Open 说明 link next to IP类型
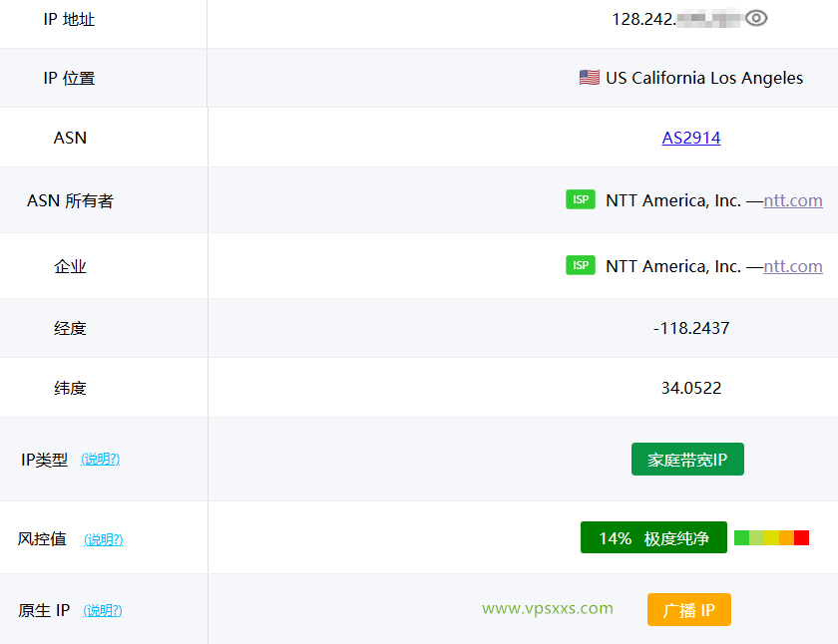Viewport: 838px width, 644px height. 101,459
